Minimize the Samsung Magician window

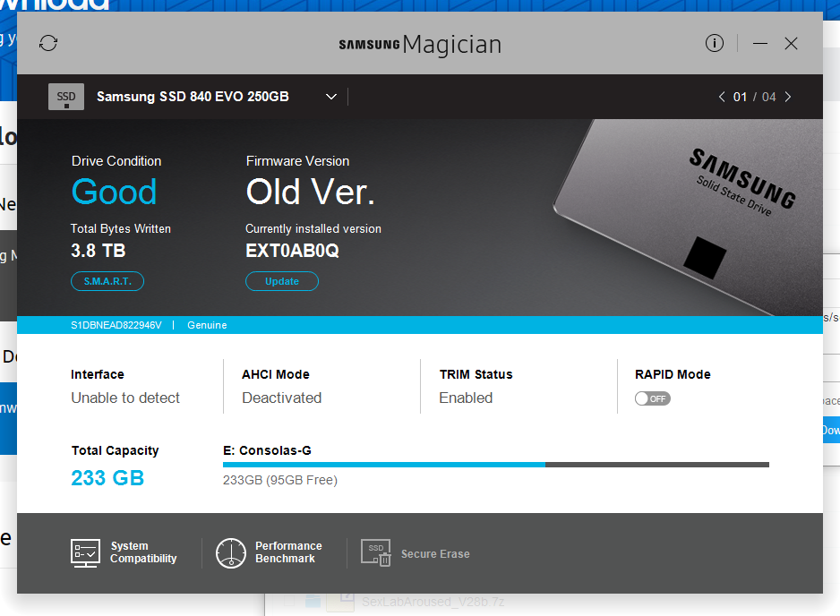point(760,43)
